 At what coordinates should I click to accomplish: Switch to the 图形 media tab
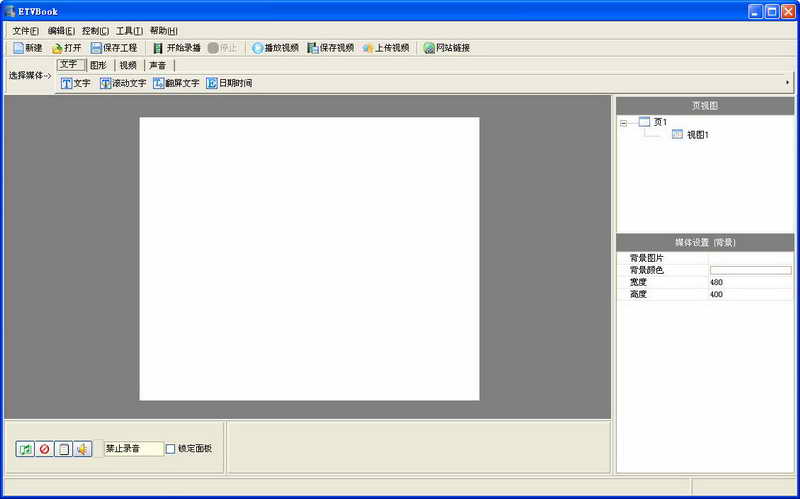[98, 65]
